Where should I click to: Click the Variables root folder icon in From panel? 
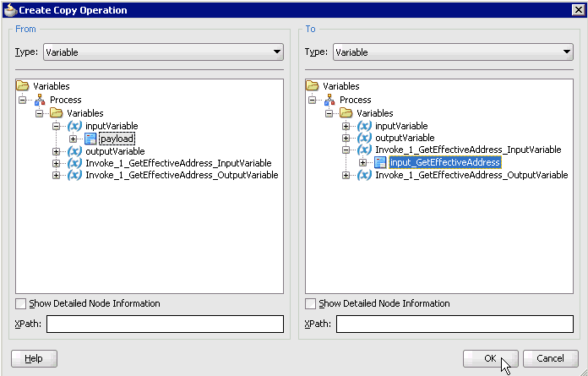pos(23,86)
